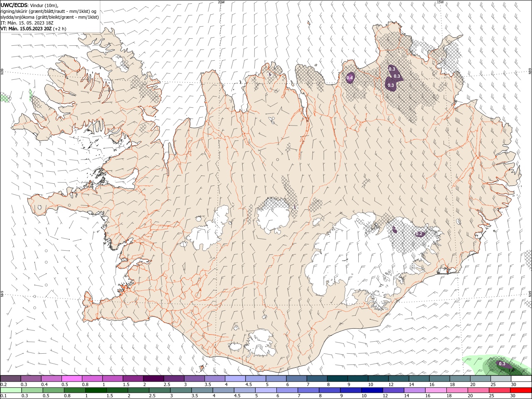Screen dimensions: 532x399
Task: Click the 0.3 value in the southeast offshore green patch
Action: click(x=502, y=364)
